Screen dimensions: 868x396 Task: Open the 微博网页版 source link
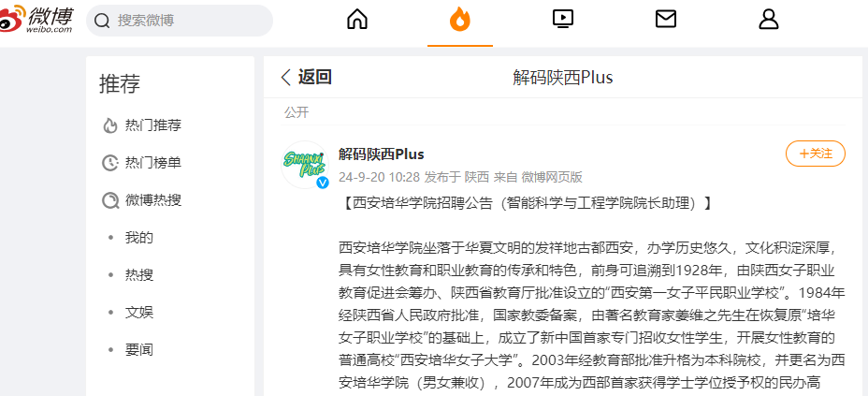(x=552, y=177)
